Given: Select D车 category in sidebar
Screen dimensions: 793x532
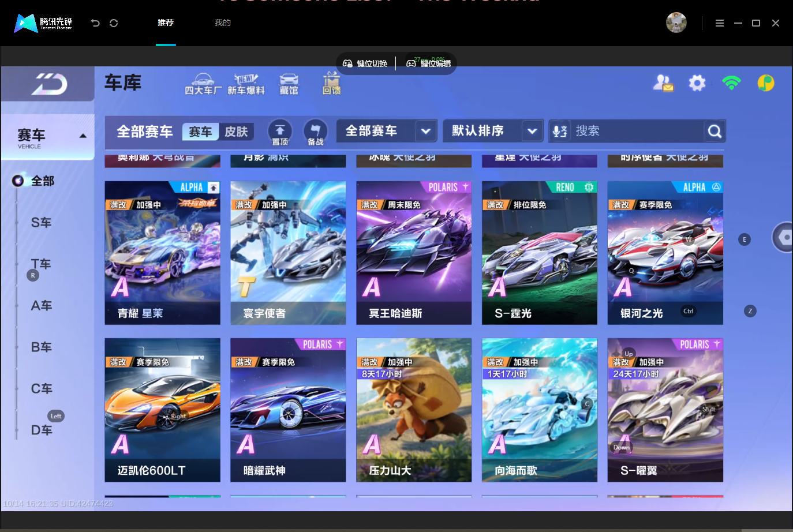Looking at the screenshot, I should [x=42, y=430].
